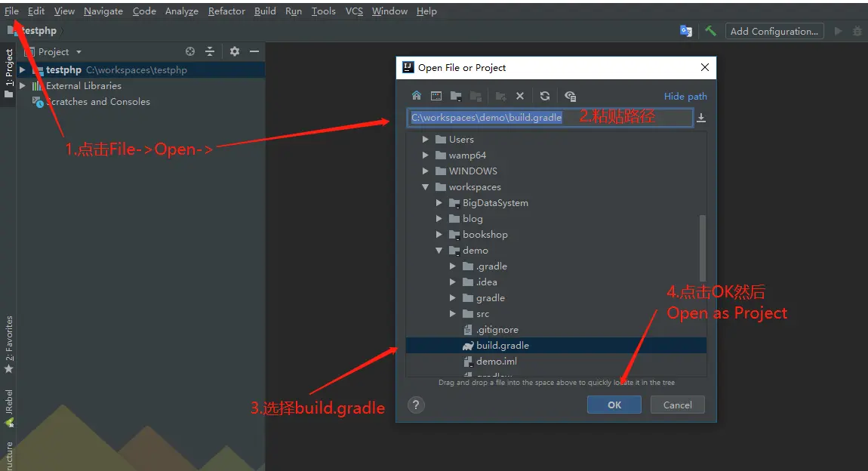This screenshot has height=471, width=868.
Task: Click the path history download-arrow icon
Action: (x=701, y=117)
